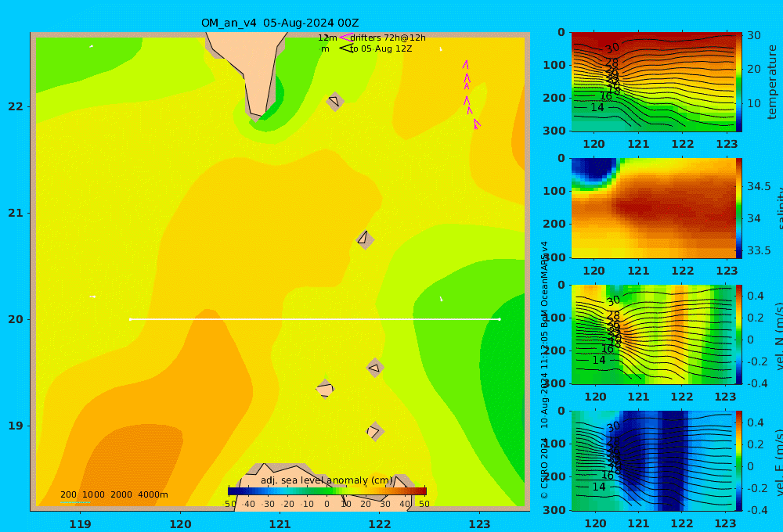Click the white transect line at 20N
783x532 pixels.
tap(315, 319)
